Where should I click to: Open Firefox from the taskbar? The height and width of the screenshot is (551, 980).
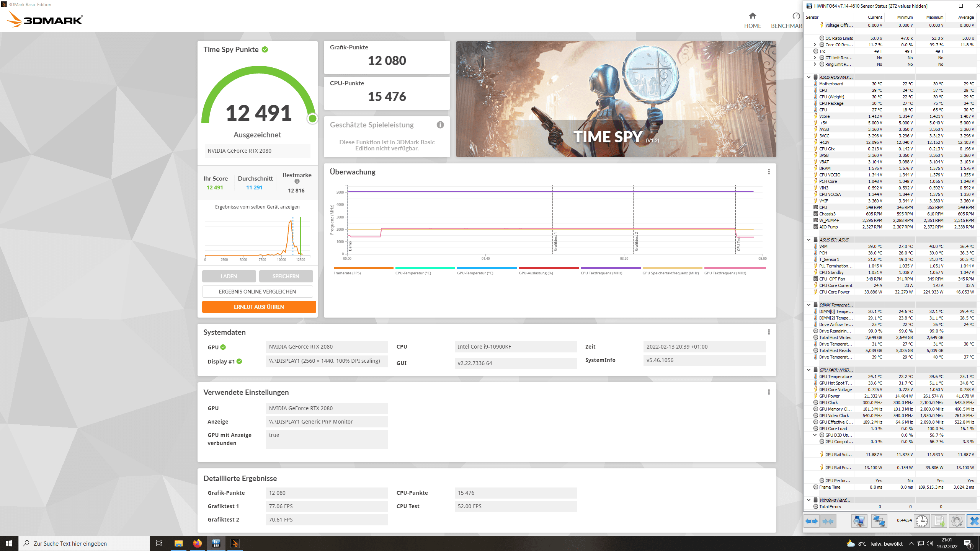pyautogui.click(x=197, y=543)
